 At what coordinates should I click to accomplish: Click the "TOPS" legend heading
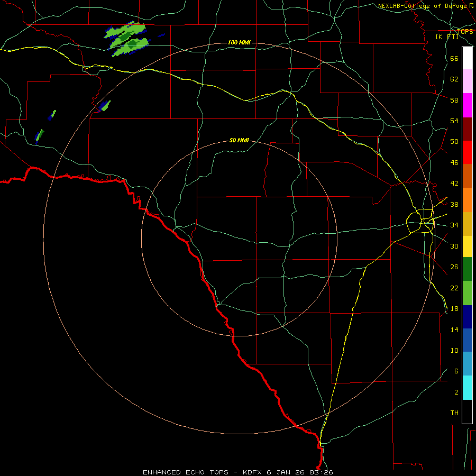(x=465, y=32)
